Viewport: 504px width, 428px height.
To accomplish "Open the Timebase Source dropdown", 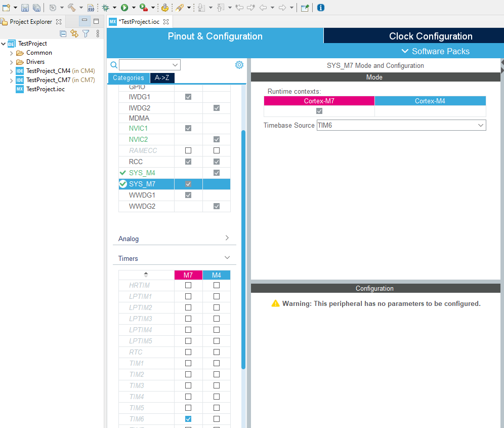I will click(x=401, y=125).
